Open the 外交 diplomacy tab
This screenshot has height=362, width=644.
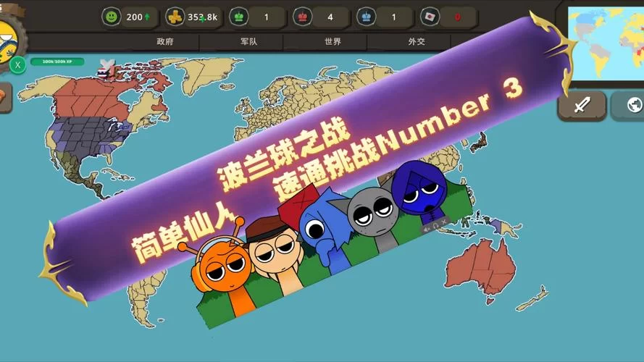coord(417,41)
